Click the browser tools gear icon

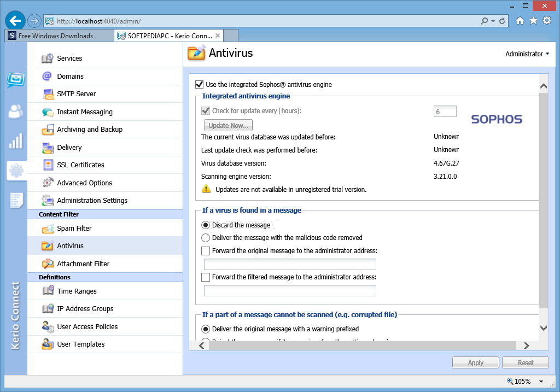(x=547, y=21)
